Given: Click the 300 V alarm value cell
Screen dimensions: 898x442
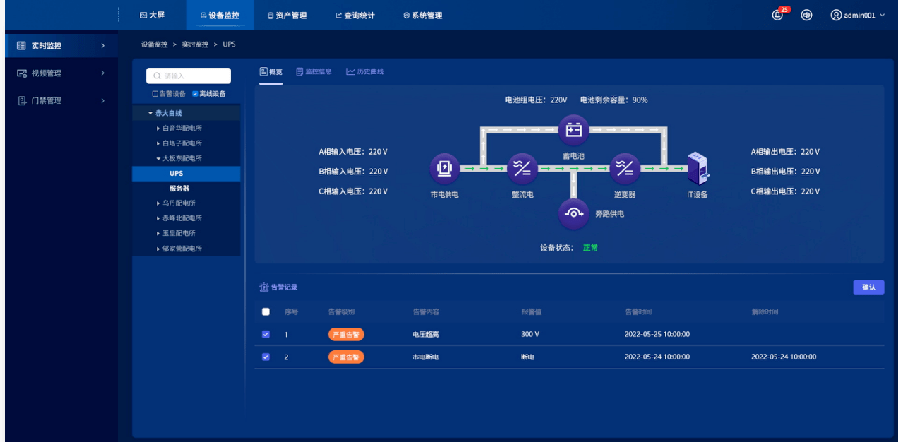Looking at the screenshot, I should coord(530,334).
